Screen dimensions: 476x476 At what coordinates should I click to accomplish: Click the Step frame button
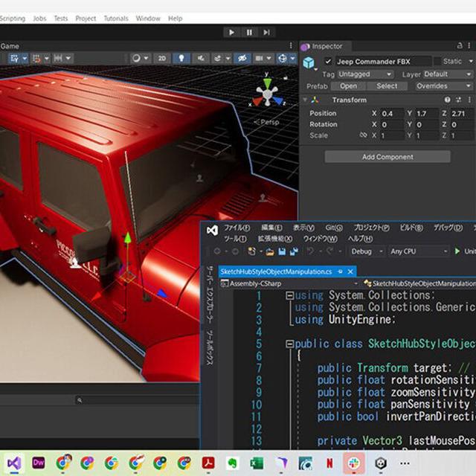[x=267, y=32]
